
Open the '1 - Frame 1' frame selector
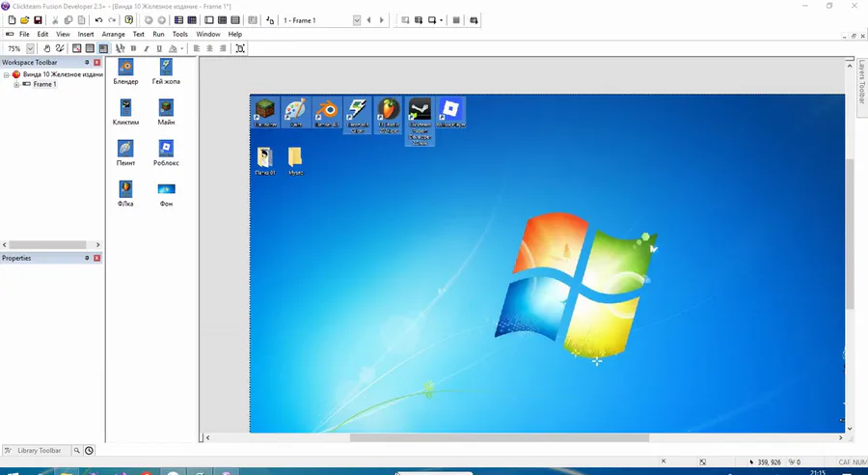(x=321, y=20)
